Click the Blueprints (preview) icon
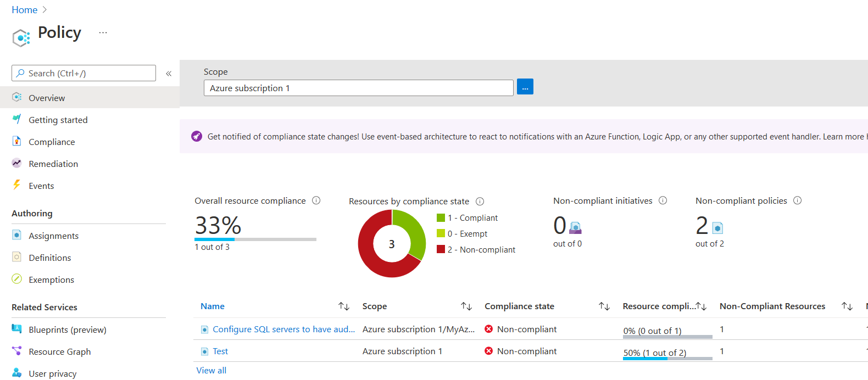Viewport: 868px width, 380px height. pyautogui.click(x=17, y=329)
